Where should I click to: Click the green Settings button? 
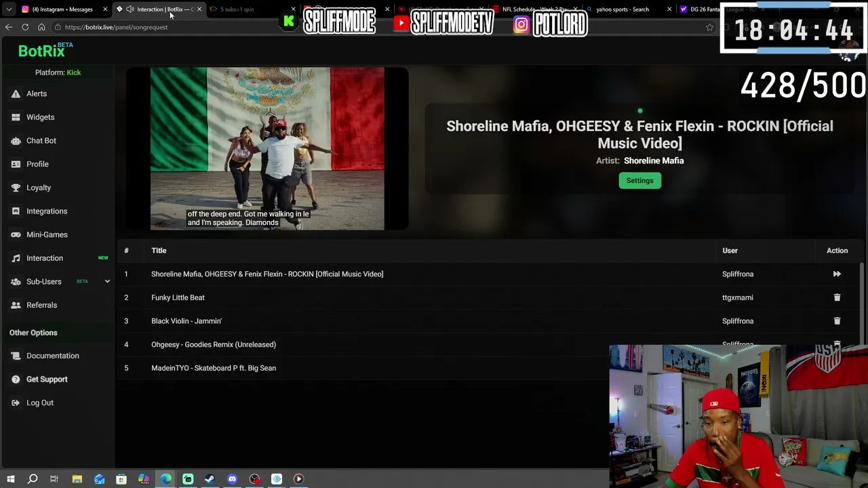(x=639, y=180)
